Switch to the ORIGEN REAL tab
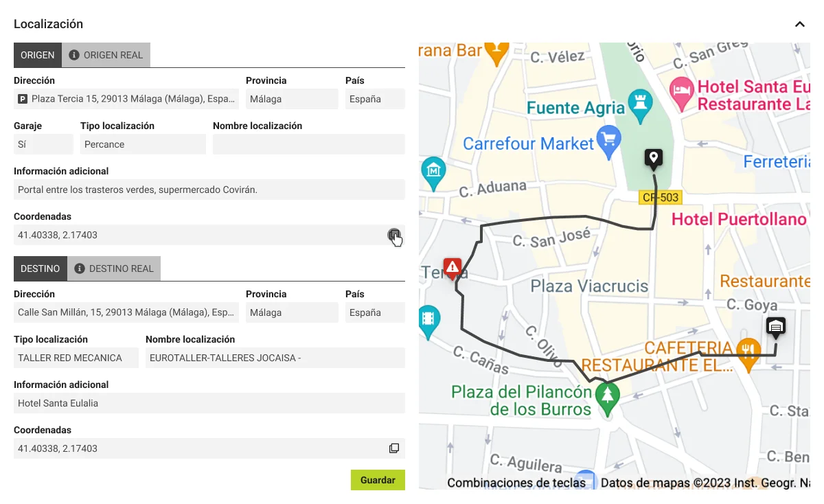The image size is (824, 504). pos(106,55)
